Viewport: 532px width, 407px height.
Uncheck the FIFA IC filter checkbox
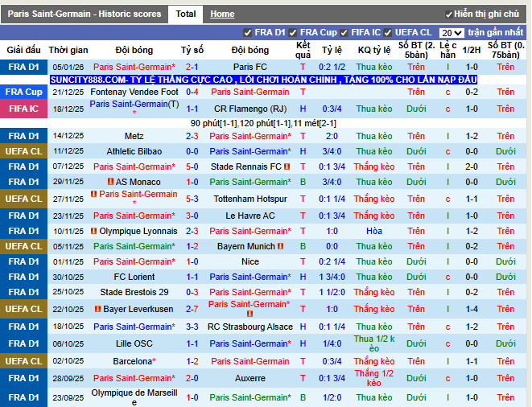click(x=344, y=33)
